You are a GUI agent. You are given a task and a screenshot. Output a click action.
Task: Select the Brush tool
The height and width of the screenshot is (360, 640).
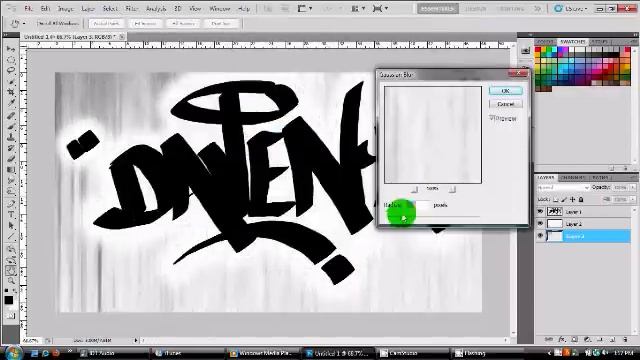11,127
